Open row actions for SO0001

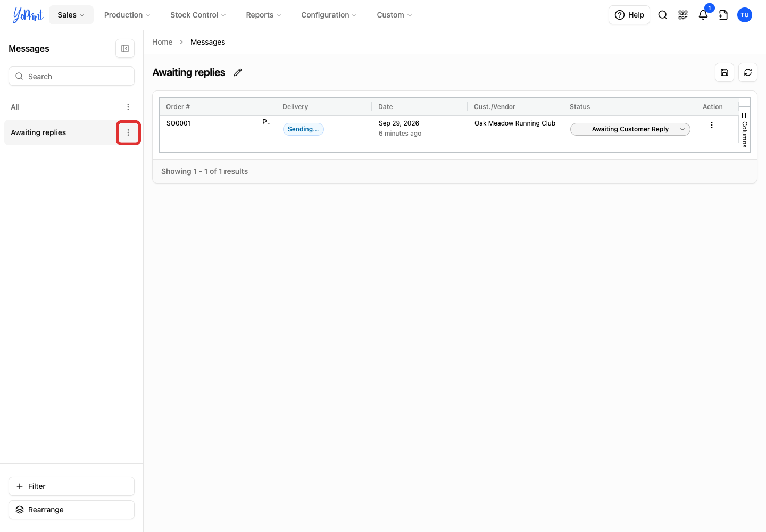712,125
